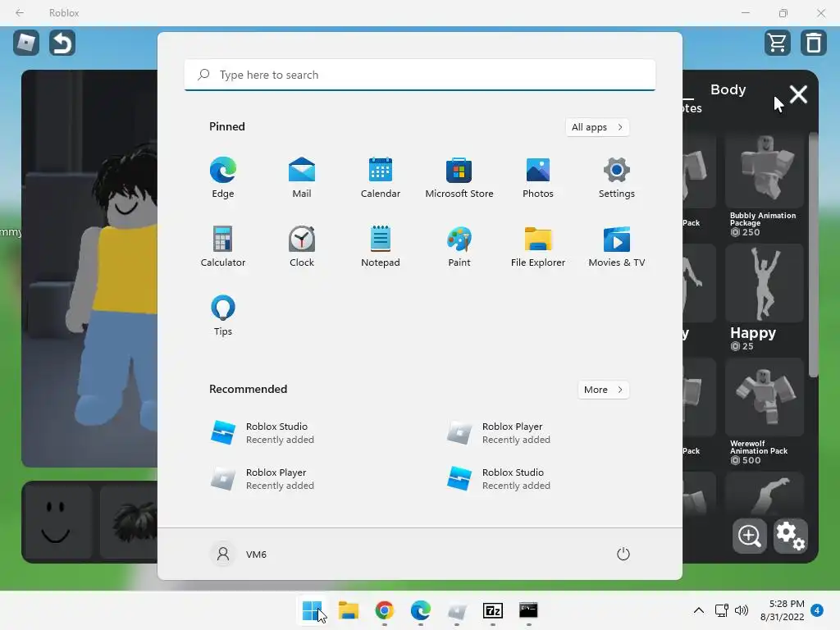Launch Notepad
840x630 pixels.
381,246
